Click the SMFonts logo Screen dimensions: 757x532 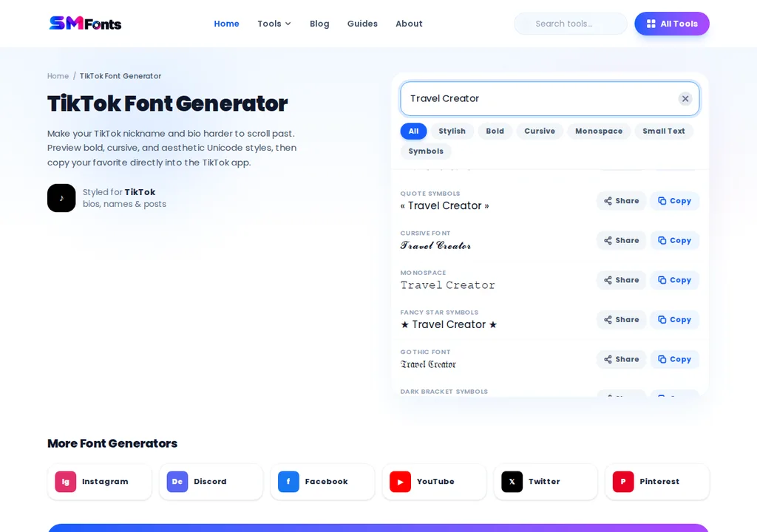click(86, 23)
